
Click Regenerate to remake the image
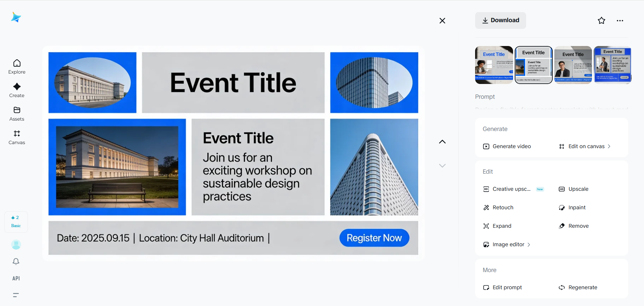click(582, 288)
